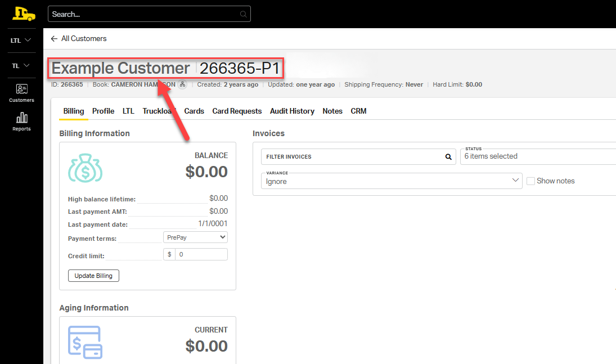Click the Billing Information heading
The image size is (616, 364).
tap(95, 133)
